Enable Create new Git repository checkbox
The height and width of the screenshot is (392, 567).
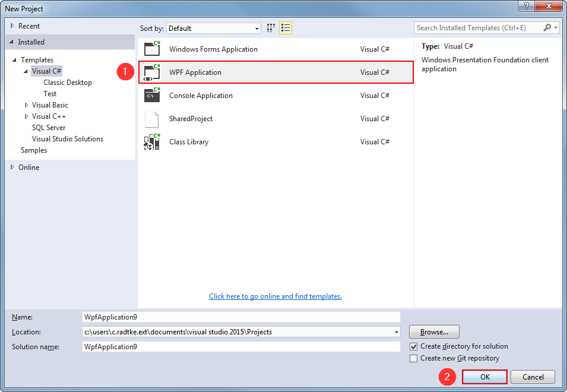(414, 358)
